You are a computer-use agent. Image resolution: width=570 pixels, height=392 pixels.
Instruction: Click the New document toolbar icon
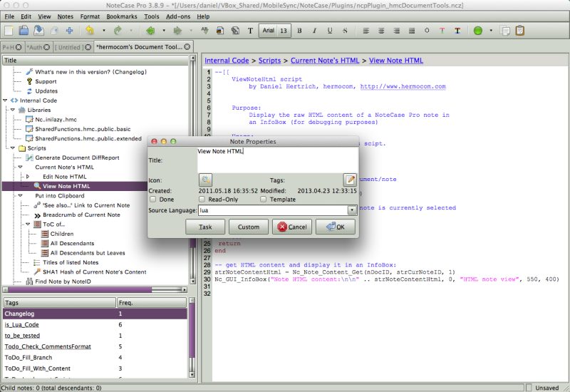point(9,31)
